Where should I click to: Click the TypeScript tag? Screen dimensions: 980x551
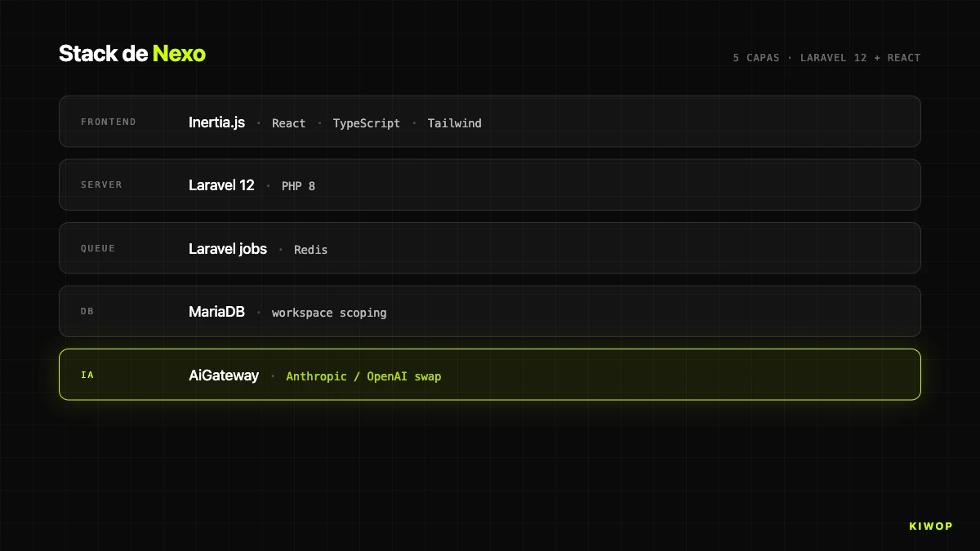[x=366, y=123]
